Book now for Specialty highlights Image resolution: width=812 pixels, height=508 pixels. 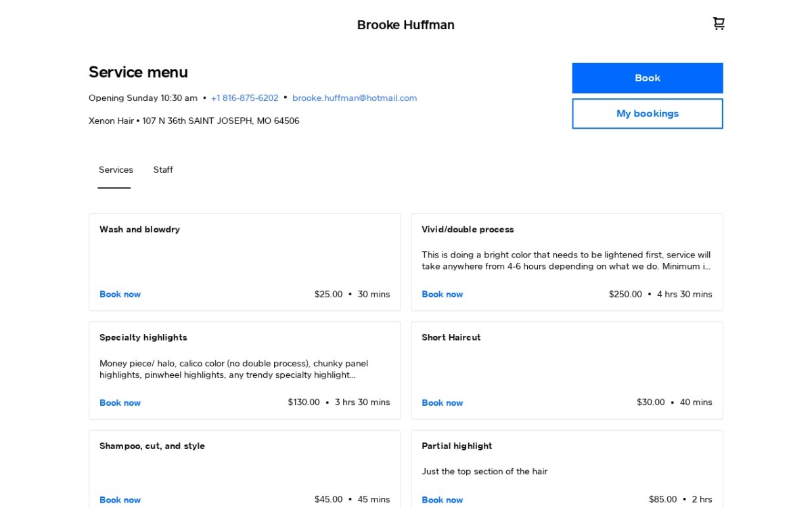(x=120, y=403)
